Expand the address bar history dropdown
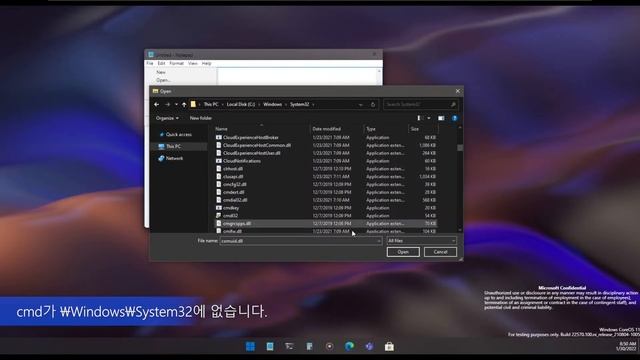This screenshot has width=640, height=360. pos(360,105)
